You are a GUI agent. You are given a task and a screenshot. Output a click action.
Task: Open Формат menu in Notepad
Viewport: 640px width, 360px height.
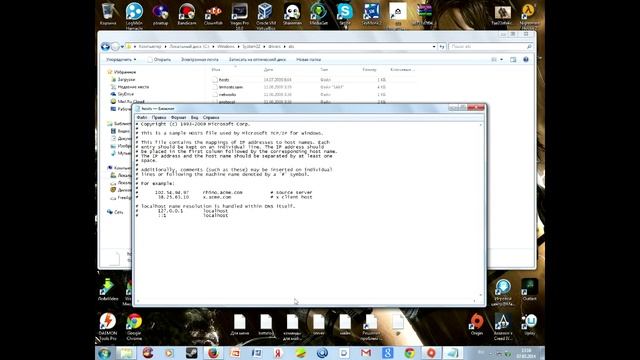tap(178, 118)
